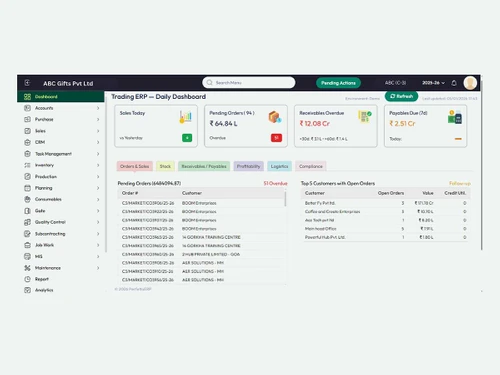
Task: Click the Task Management sidebar icon
Action: [x=27, y=154]
